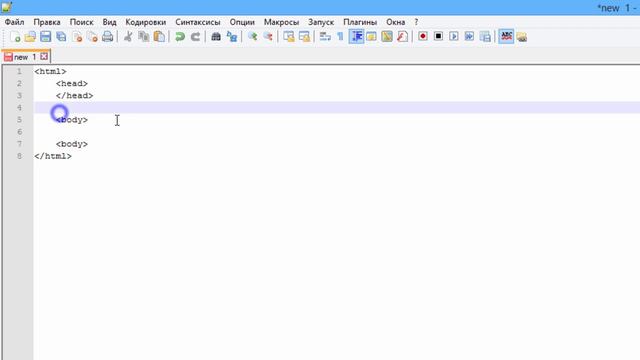Open the Опции menu

242,22
